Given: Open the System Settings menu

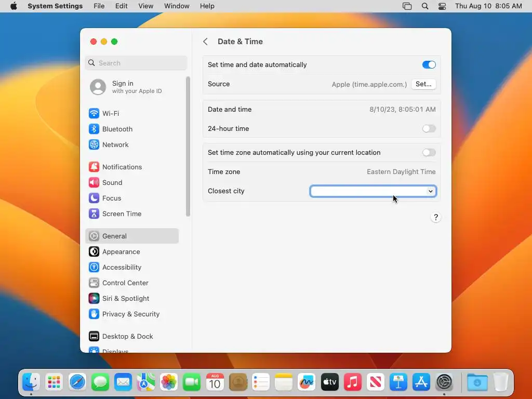Looking at the screenshot, I should pos(55,6).
